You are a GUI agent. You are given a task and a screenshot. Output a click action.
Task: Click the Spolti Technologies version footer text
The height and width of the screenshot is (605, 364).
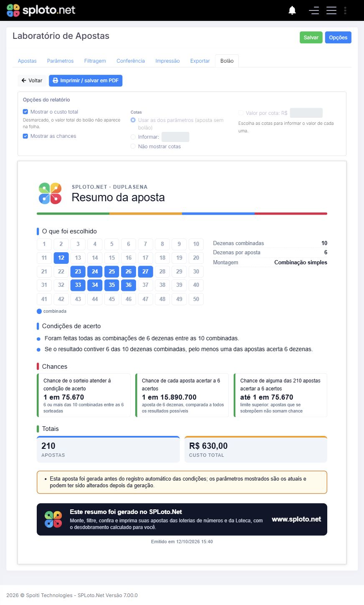click(72, 595)
